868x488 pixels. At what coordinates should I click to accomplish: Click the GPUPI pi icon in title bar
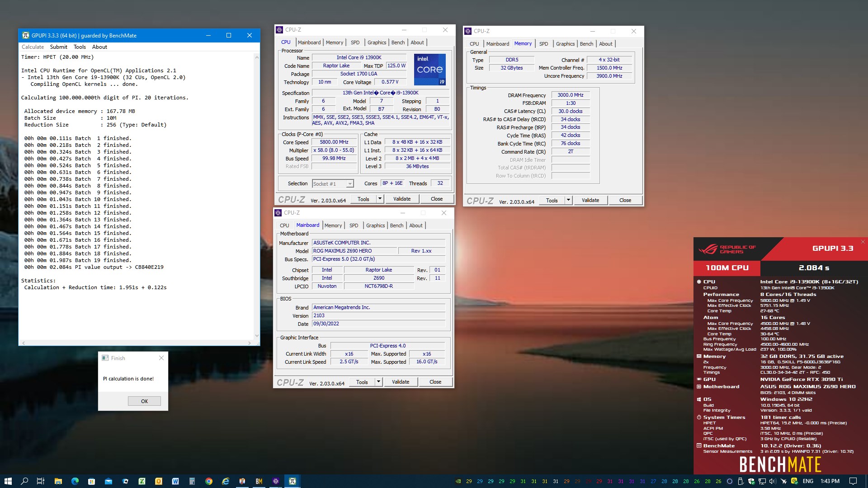click(26, 35)
